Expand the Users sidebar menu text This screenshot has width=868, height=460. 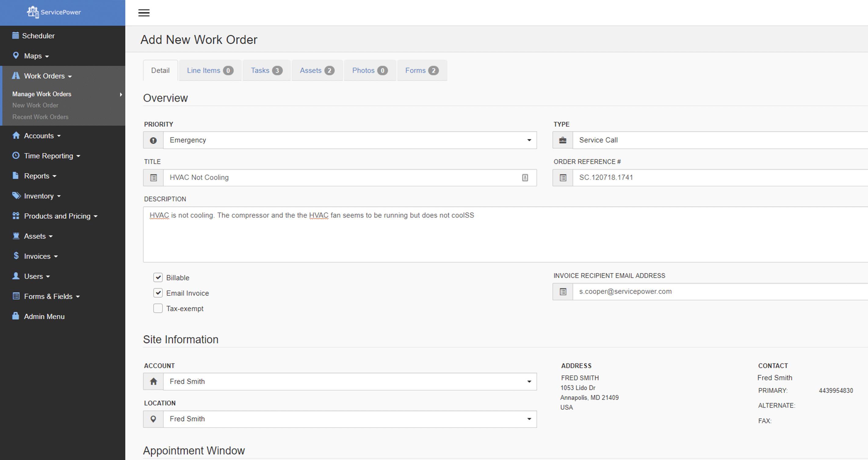[x=33, y=276]
